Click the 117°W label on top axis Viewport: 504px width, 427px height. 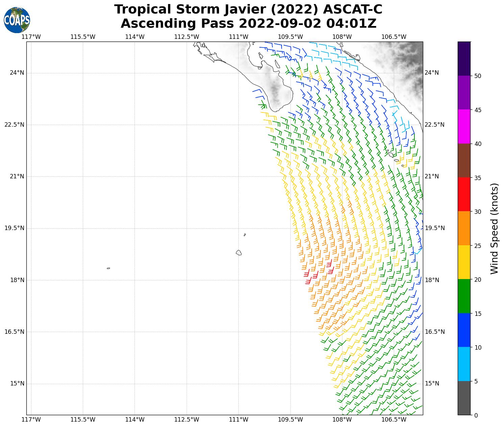pos(31,37)
